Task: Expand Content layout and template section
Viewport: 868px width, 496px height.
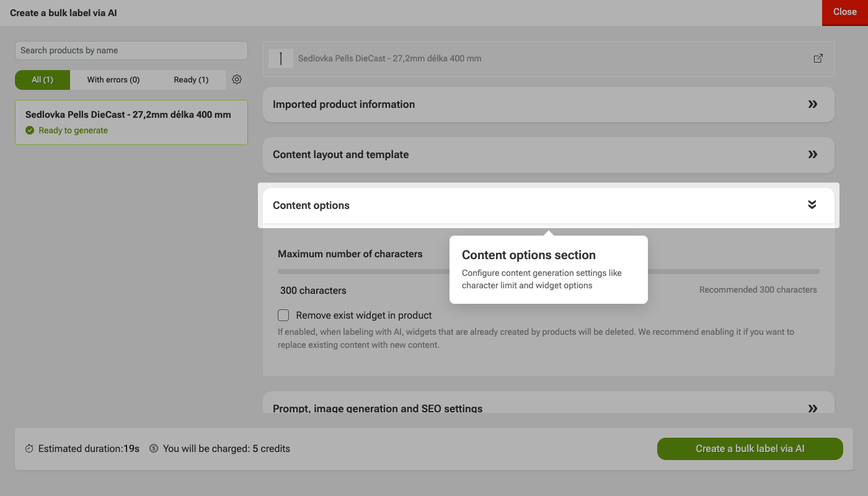Action: click(549, 154)
